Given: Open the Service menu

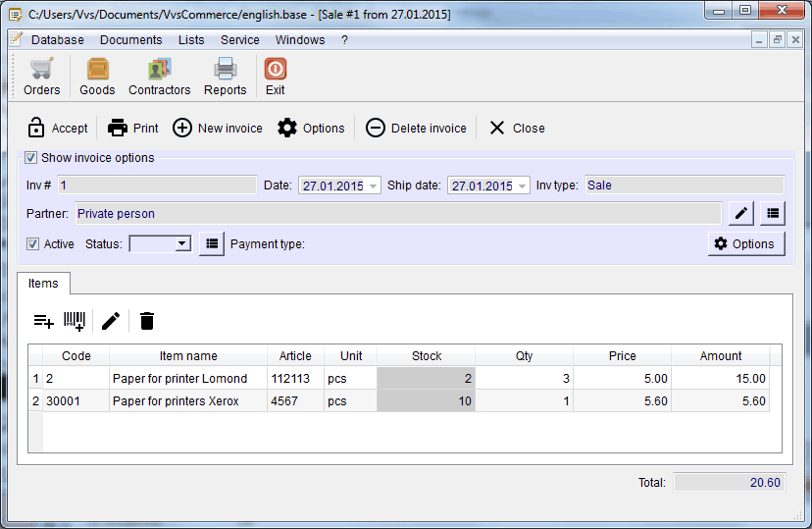Looking at the screenshot, I should [239, 40].
